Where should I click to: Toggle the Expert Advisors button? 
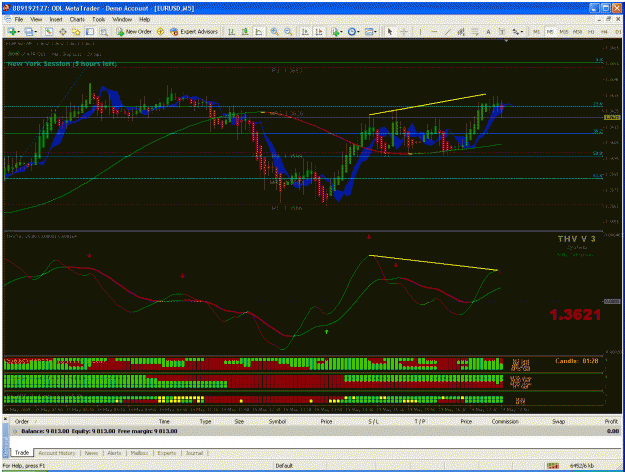194,31
